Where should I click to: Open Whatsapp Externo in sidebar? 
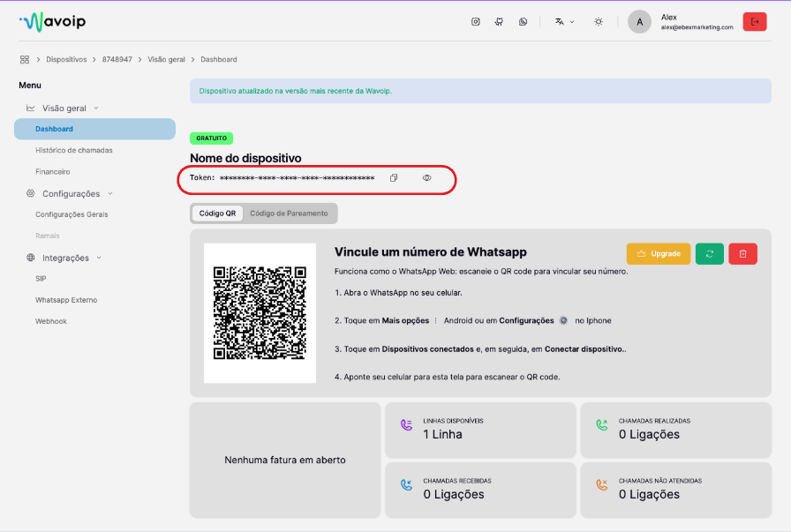coord(66,300)
